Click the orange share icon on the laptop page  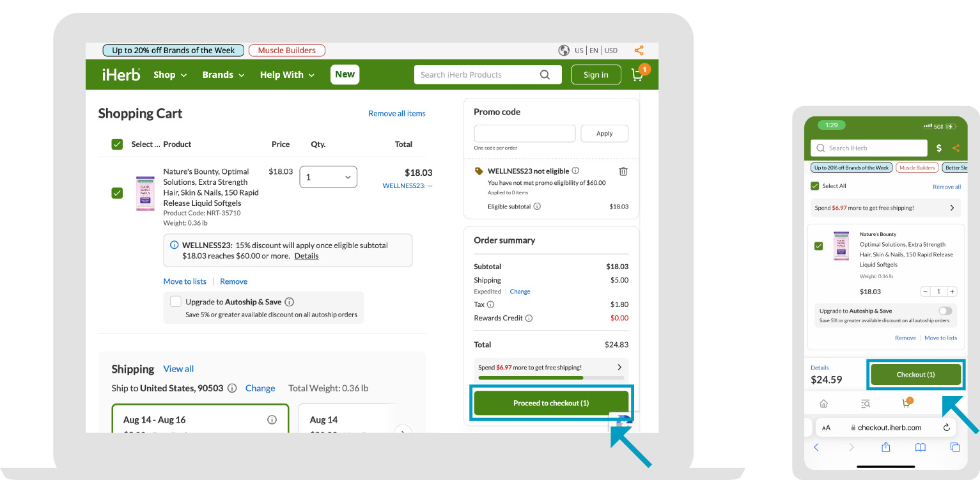point(639,51)
